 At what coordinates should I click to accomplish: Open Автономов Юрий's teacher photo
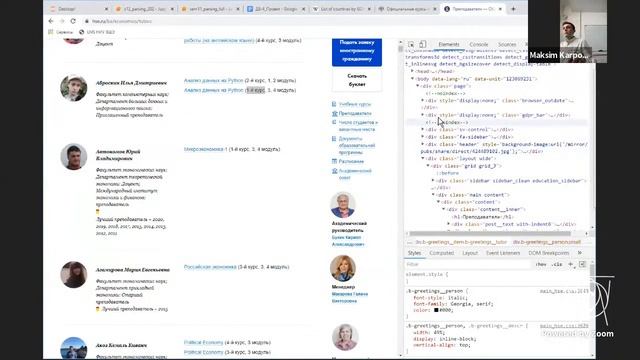point(73,156)
